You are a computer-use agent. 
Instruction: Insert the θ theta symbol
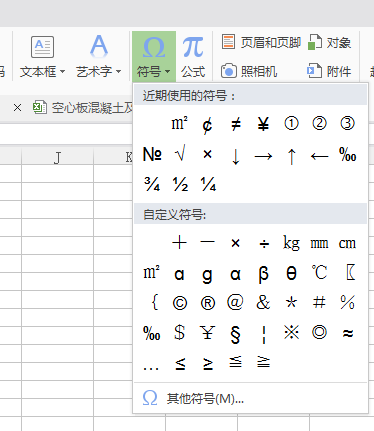(x=291, y=273)
